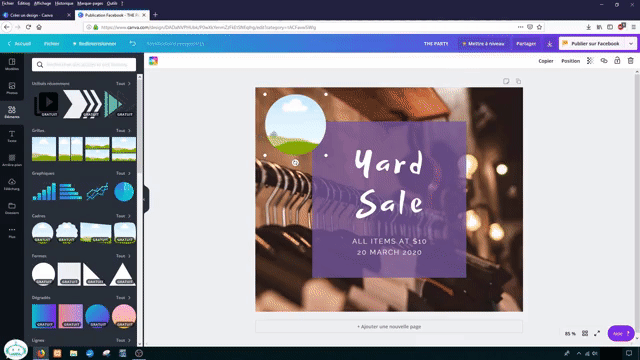
Task: Click the color swatch above canvas
Action: point(153,61)
